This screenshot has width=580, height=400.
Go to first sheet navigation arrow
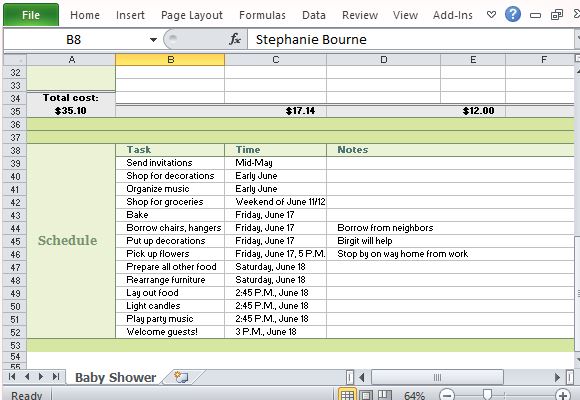[x=12, y=377]
